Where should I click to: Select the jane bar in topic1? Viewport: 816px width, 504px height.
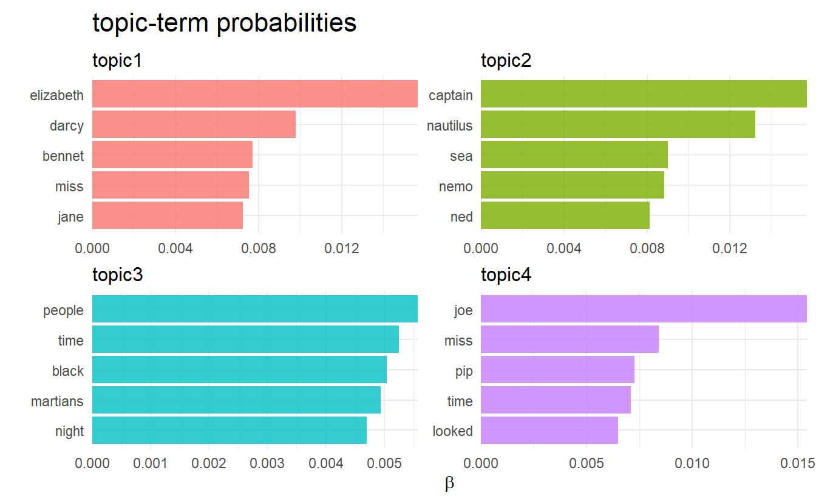(x=168, y=216)
